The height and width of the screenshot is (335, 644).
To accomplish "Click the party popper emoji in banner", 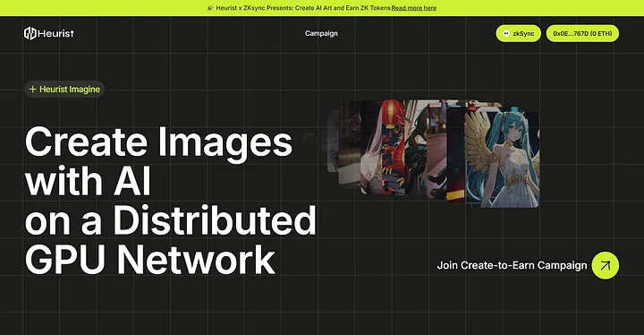I will 210,8.
